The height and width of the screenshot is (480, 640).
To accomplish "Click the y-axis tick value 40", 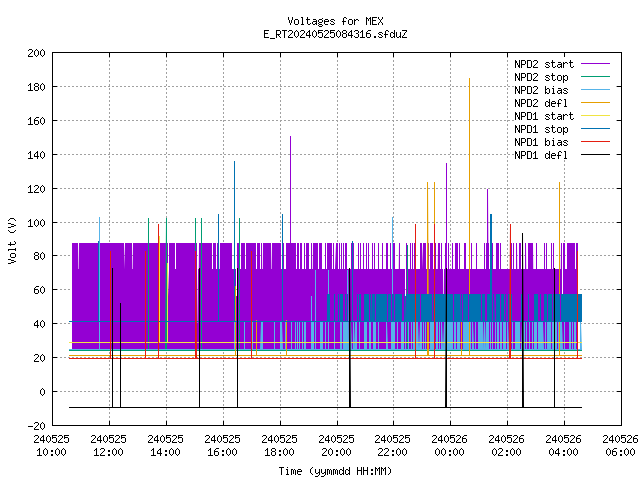I will pyautogui.click(x=40, y=324).
